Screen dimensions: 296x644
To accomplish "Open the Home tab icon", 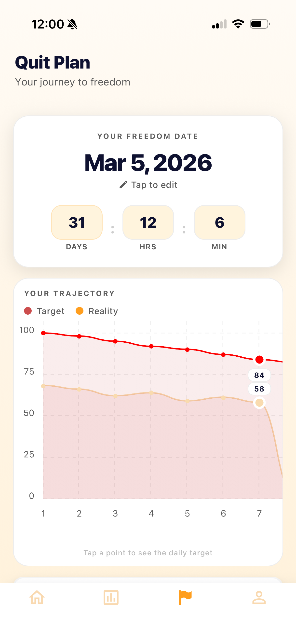I will coord(37,598).
